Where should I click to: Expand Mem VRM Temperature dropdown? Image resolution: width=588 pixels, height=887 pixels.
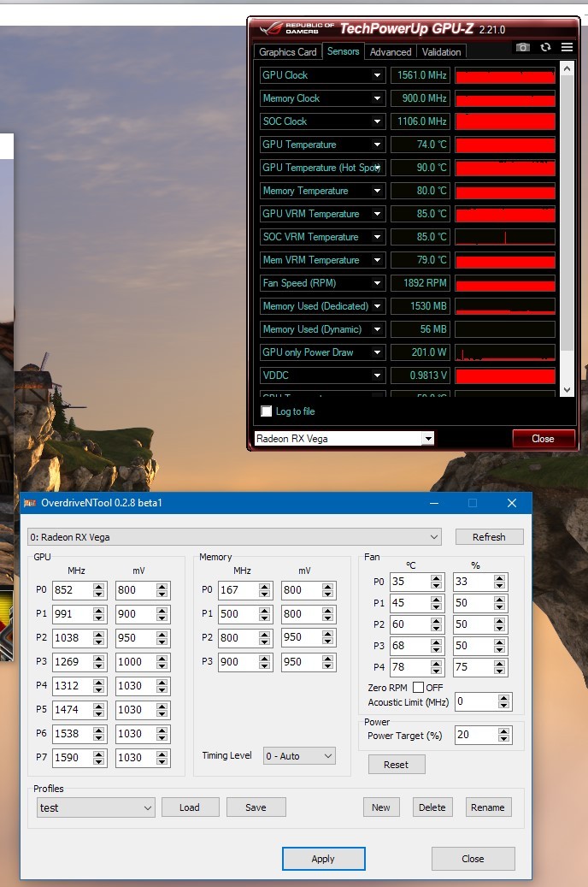tap(377, 260)
